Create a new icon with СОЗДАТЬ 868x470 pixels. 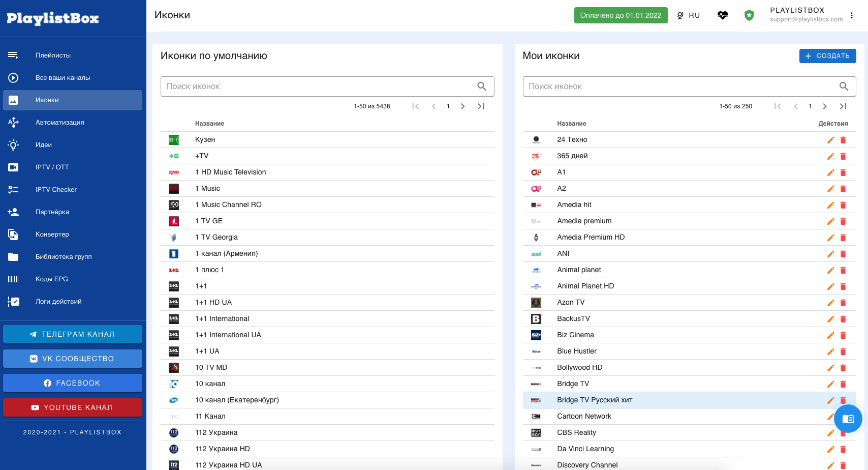pyautogui.click(x=828, y=56)
